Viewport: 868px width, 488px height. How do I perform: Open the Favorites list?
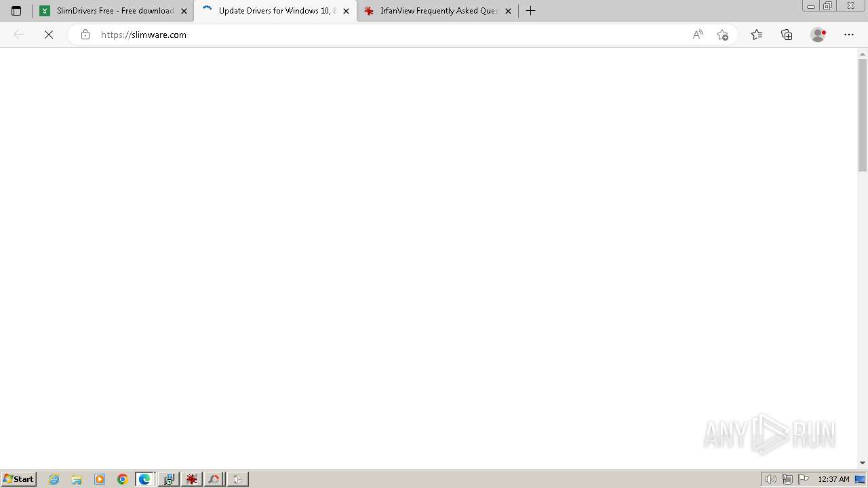(x=757, y=35)
